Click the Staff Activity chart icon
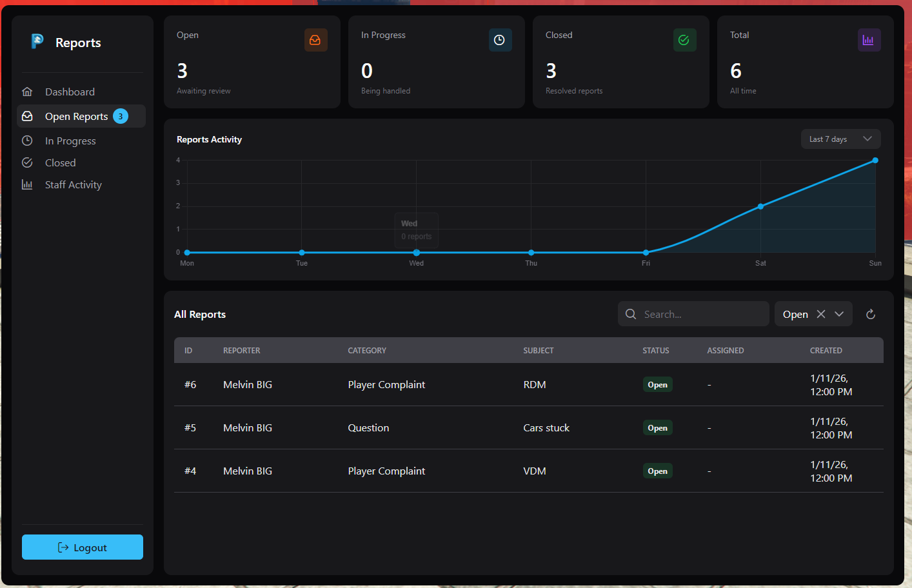Image resolution: width=912 pixels, height=588 pixels. tap(27, 184)
